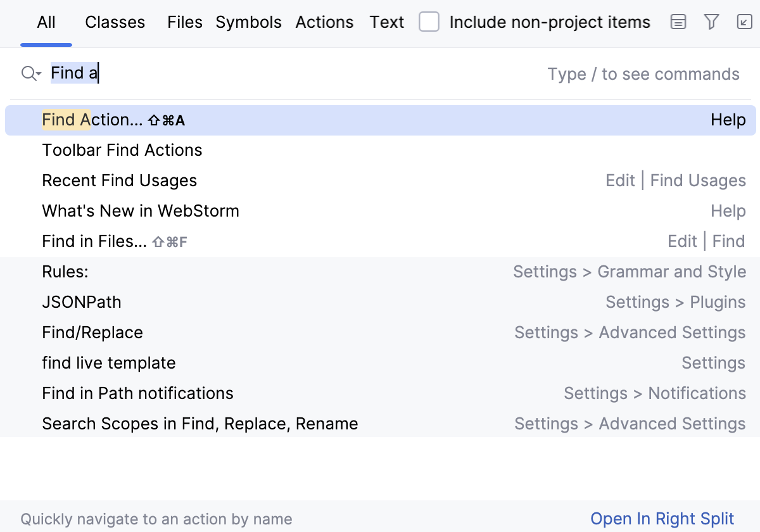Open the search history magnifier dropdown
The image size is (760, 532).
(30, 73)
